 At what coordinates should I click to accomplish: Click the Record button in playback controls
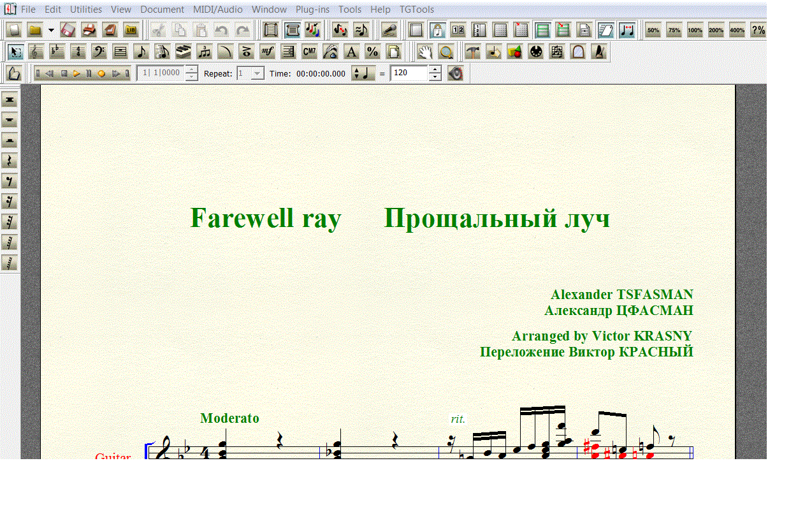pos(101,73)
